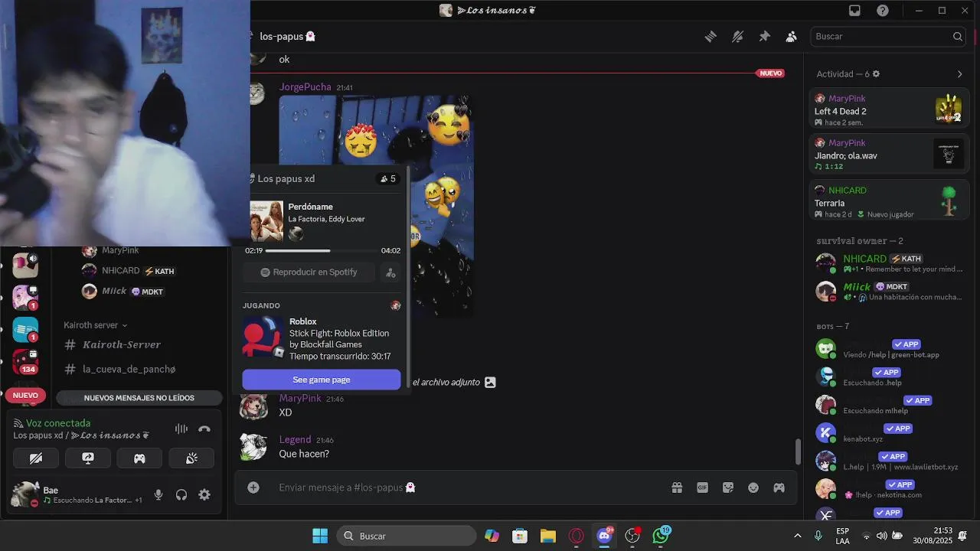
Task: Open Actividad settings gear icon
Action: 876,74
